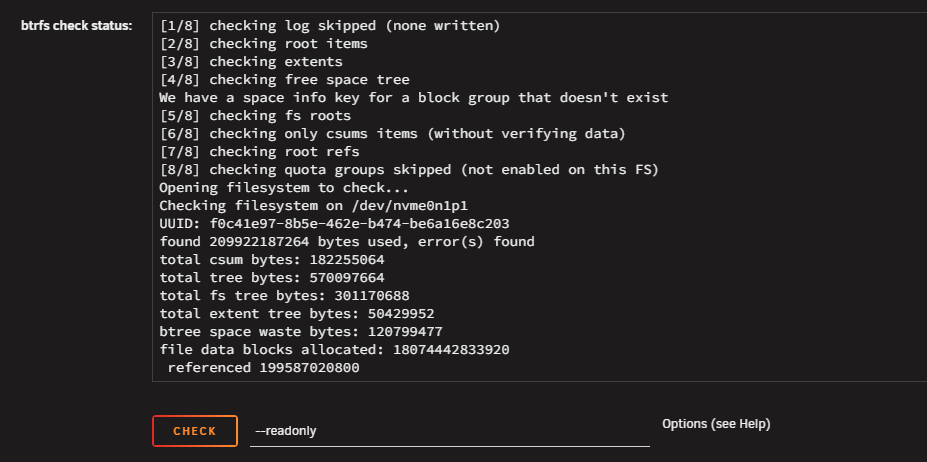Click the btrfs check status label

click(76, 26)
